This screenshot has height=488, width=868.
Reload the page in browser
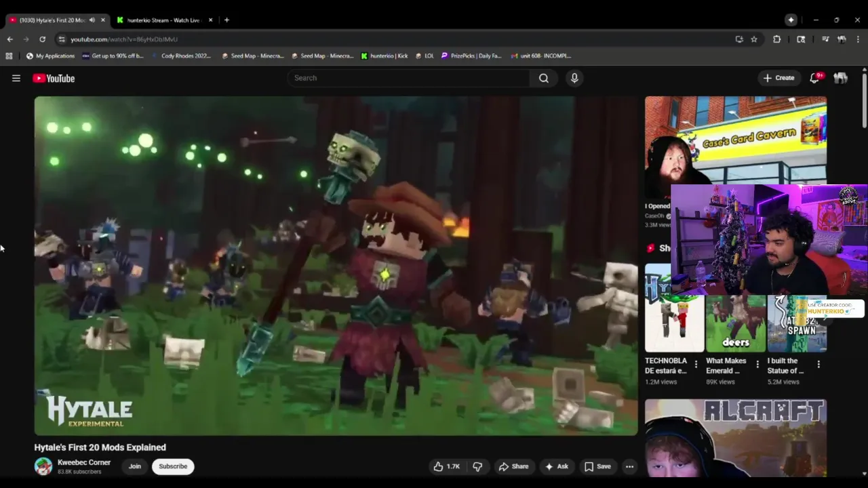[42, 39]
